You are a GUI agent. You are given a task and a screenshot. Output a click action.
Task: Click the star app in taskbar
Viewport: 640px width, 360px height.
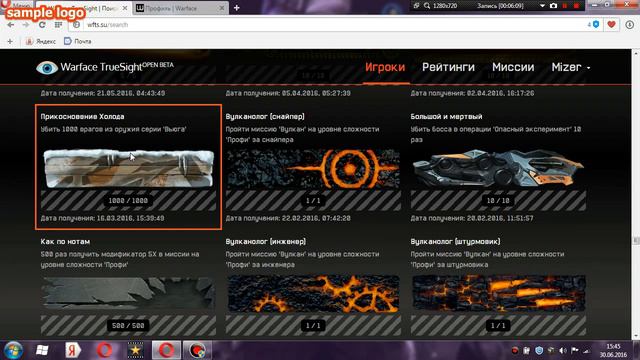click(x=136, y=350)
